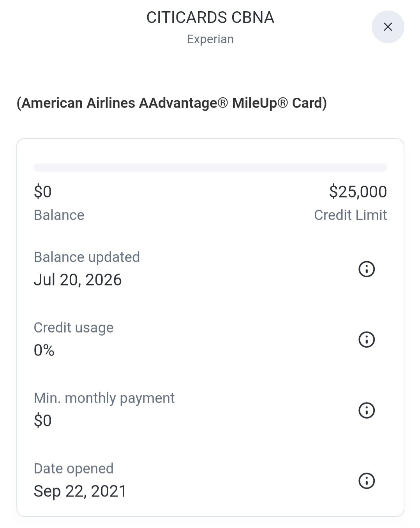Click the Min. monthly payment label

[x=104, y=398]
